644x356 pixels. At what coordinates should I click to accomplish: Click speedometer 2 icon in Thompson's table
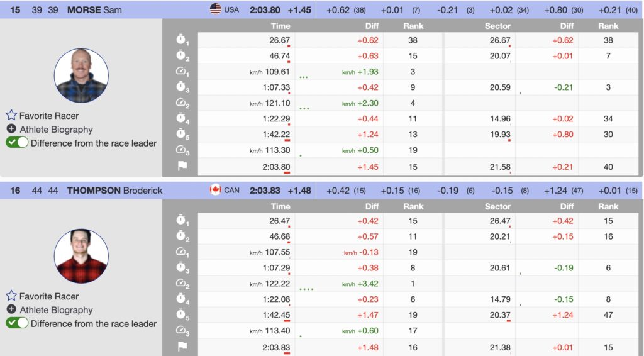pyautogui.click(x=182, y=284)
